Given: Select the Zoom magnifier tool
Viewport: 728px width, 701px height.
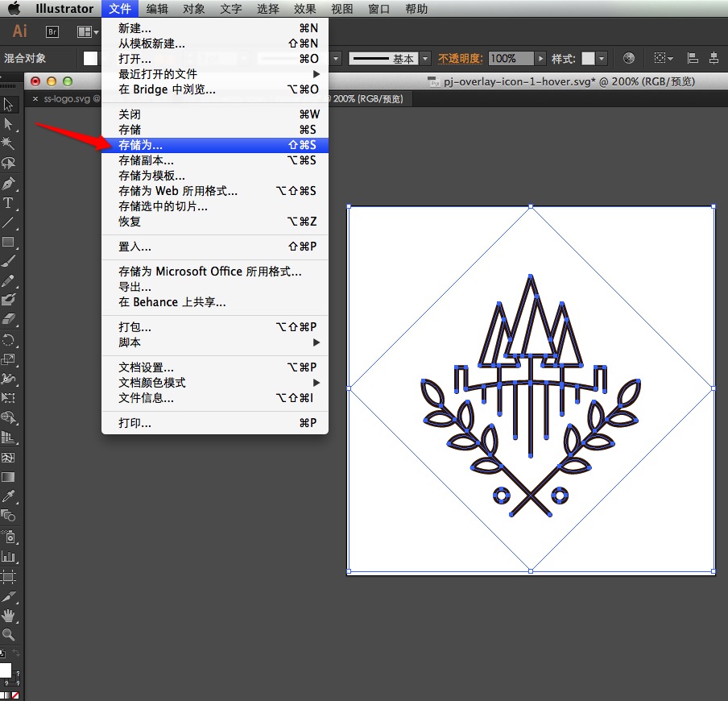Looking at the screenshot, I should pos(9,635).
